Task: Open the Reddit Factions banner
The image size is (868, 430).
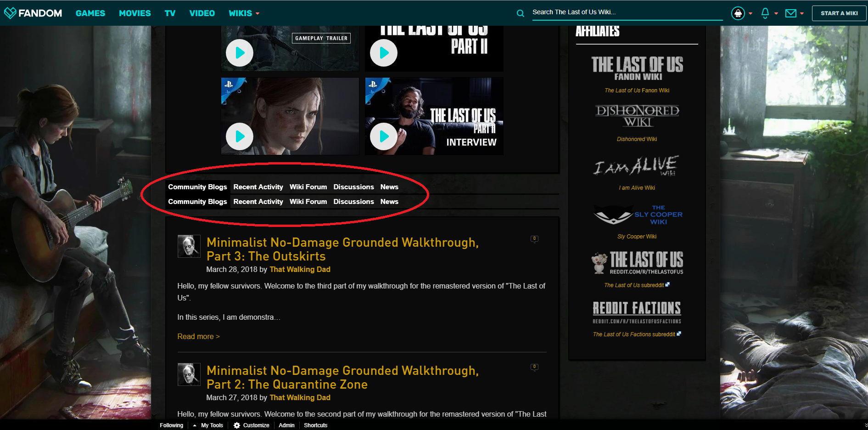Action: point(637,312)
